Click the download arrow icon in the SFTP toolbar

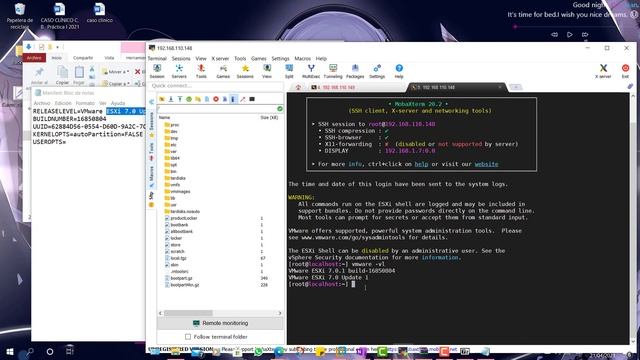[171, 99]
